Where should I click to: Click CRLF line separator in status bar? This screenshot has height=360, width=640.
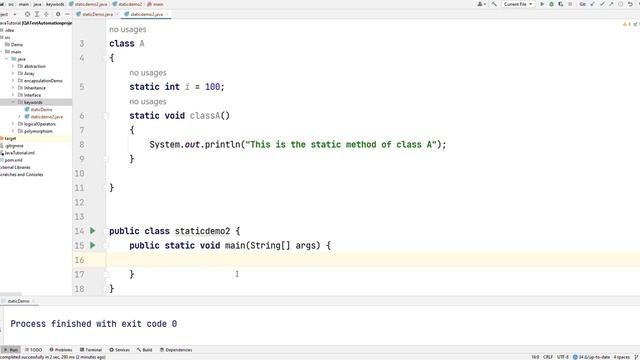pyautogui.click(x=548, y=357)
